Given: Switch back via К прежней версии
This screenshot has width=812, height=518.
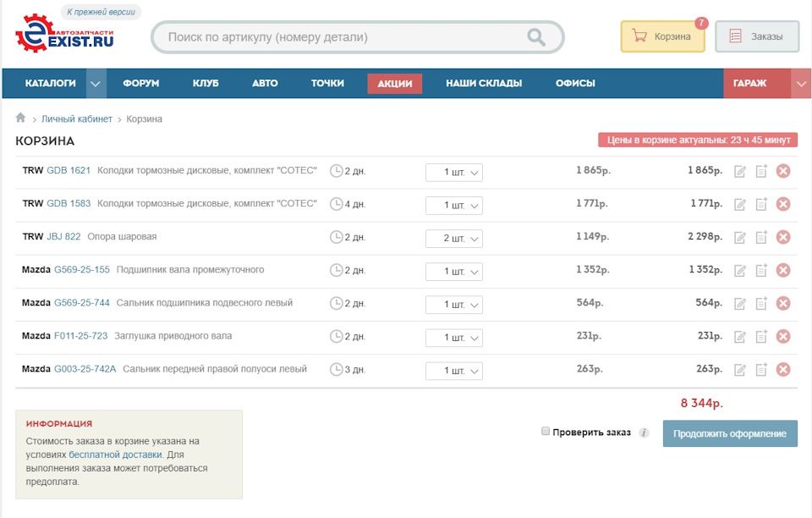Looking at the screenshot, I should [101, 12].
